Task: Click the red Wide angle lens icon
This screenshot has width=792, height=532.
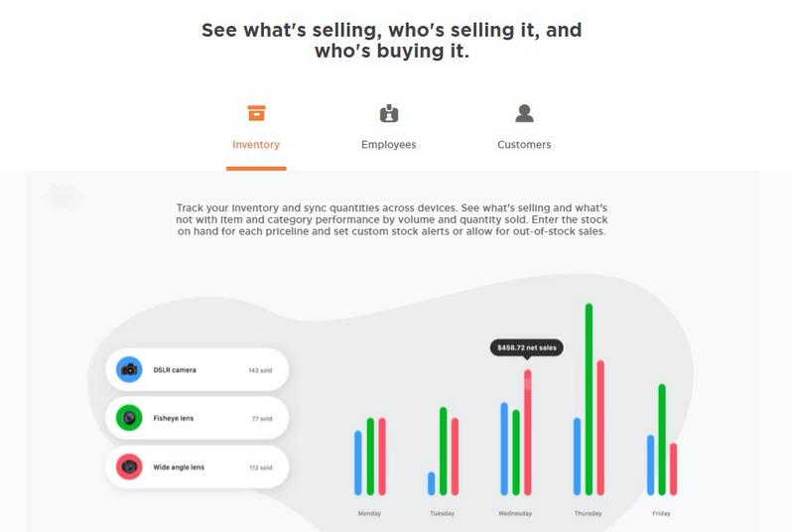Action: tap(129, 466)
